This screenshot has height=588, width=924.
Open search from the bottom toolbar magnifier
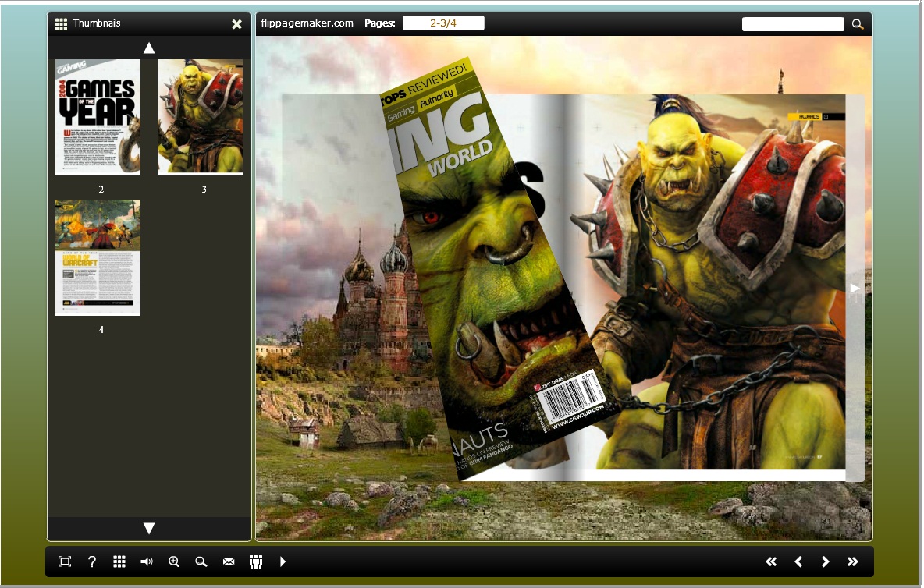coord(201,561)
